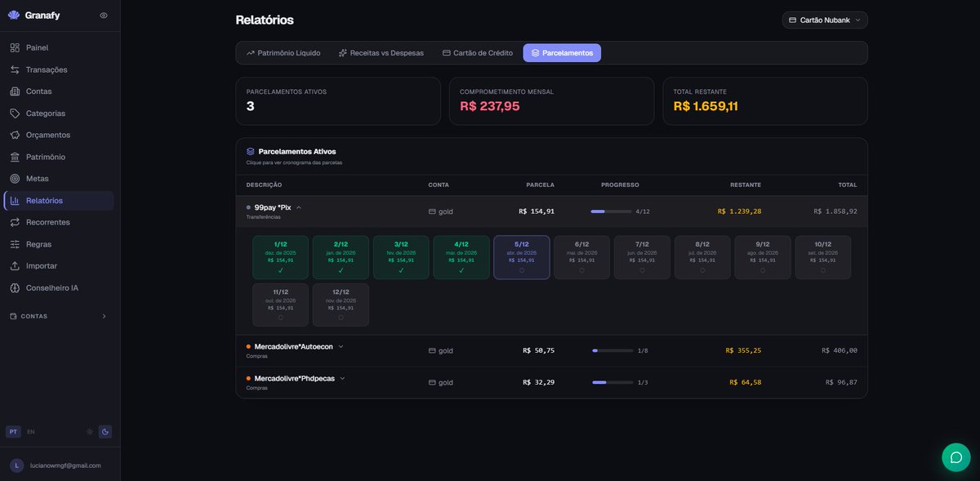Open Transações in sidebar
980x481 pixels.
[x=59, y=69]
